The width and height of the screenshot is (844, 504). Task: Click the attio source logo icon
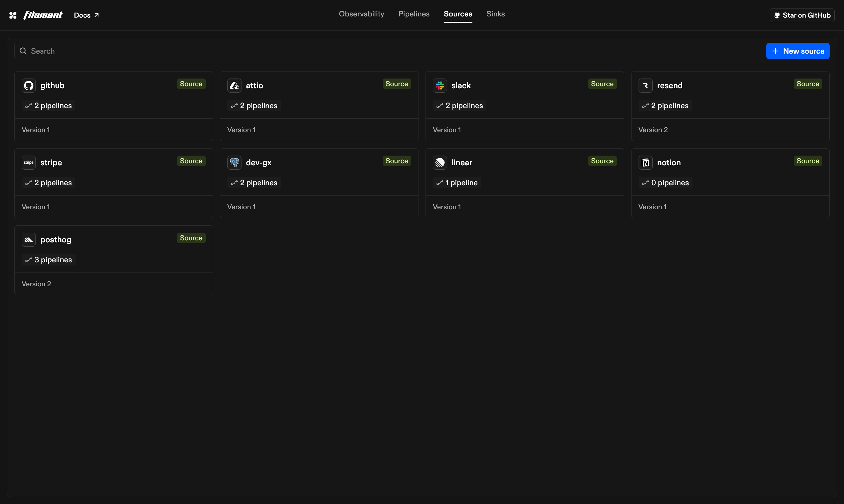234,86
